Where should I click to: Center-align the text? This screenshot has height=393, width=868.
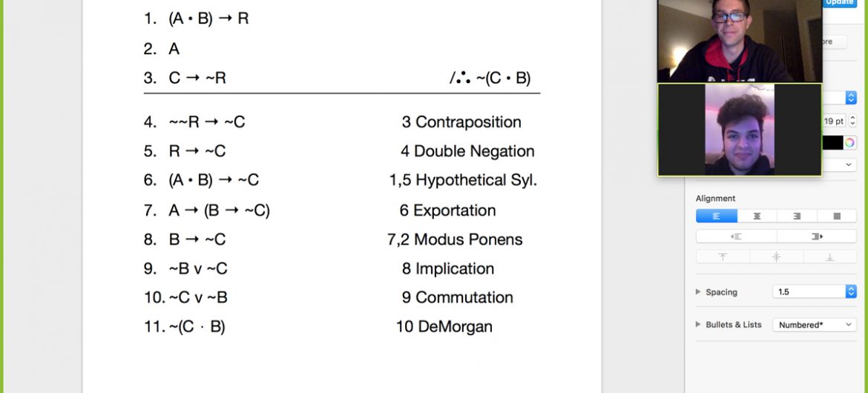pyautogui.click(x=757, y=216)
